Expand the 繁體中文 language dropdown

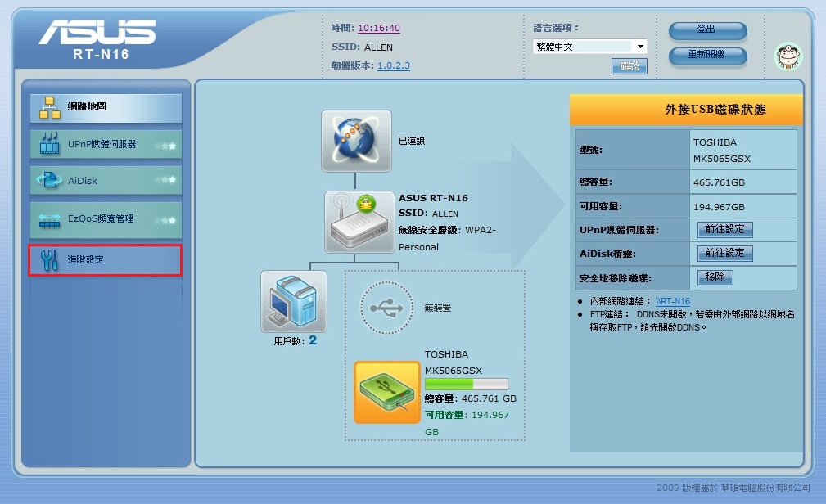coord(590,47)
